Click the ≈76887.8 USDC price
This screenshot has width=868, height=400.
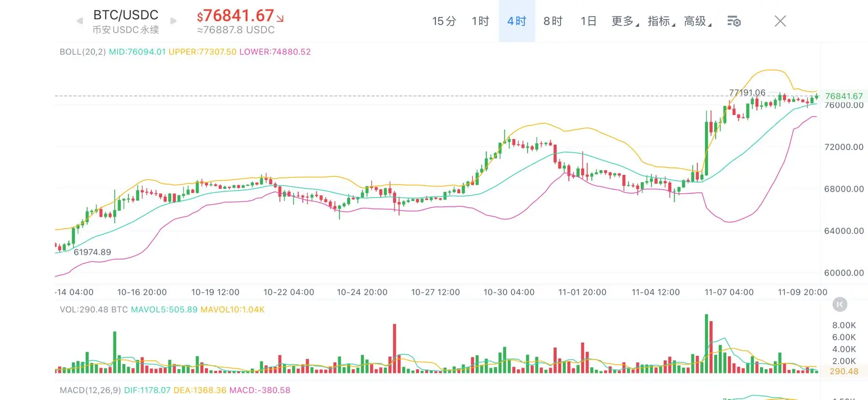pos(236,30)
